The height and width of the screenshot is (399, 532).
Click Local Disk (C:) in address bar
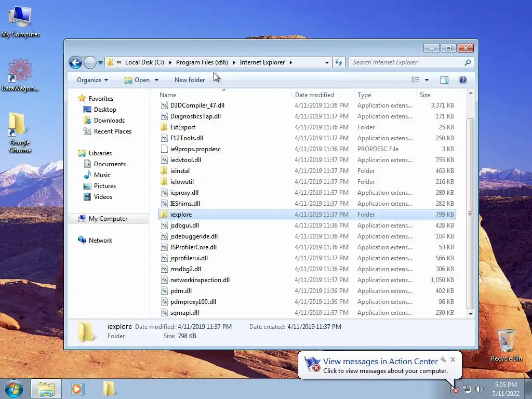(144, 62)
